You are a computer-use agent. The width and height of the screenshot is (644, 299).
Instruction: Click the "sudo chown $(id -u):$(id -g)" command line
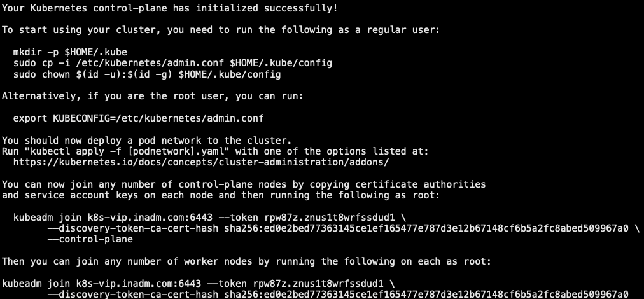[147, 74]
